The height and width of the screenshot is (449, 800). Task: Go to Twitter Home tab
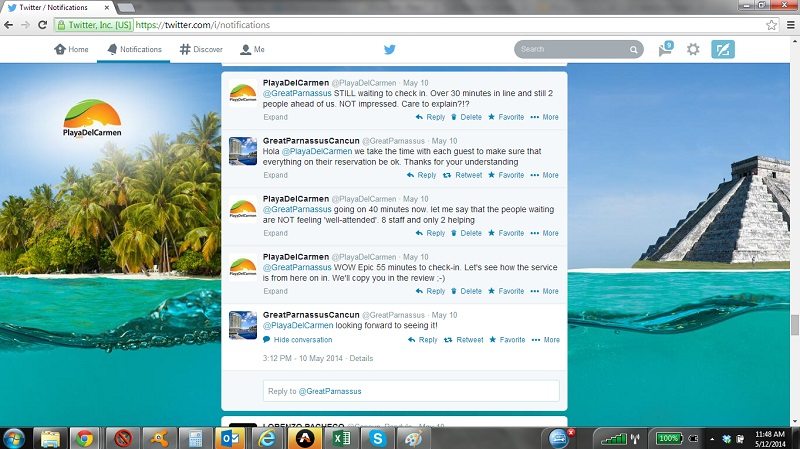pyautogui.click(x=71, y=49)
